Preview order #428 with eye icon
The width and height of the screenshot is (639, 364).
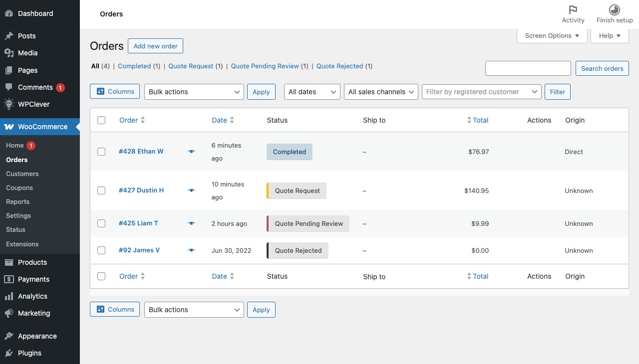point(191,152)
